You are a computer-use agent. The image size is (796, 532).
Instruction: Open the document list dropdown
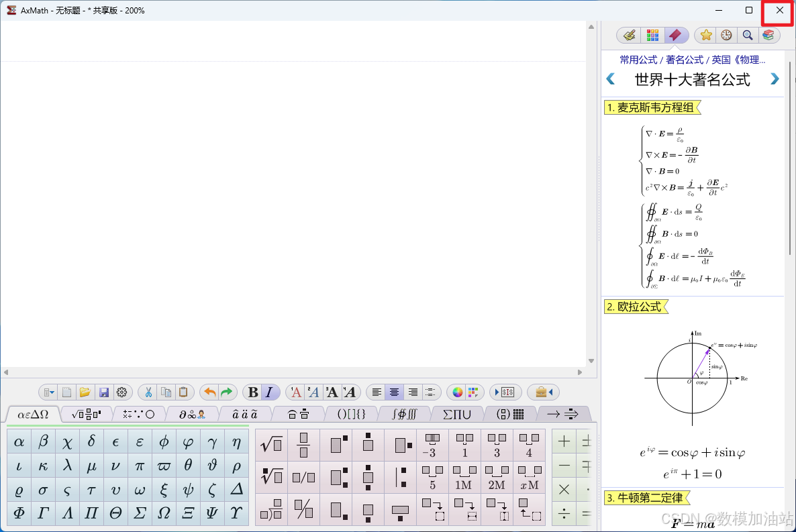(x=49, y=392)
